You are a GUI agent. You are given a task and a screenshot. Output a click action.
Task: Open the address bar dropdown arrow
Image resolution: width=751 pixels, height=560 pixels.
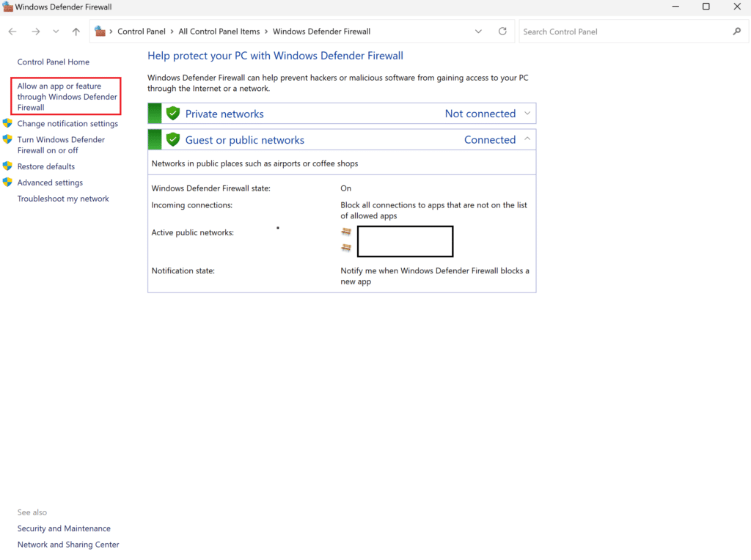tap(479, 32)
